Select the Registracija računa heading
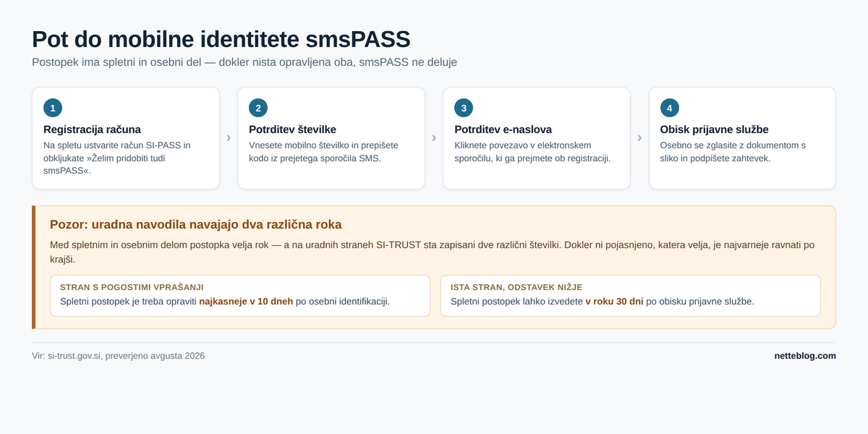Image resolution: width=868 pixels, height=434 pixels. pos(92,129)
